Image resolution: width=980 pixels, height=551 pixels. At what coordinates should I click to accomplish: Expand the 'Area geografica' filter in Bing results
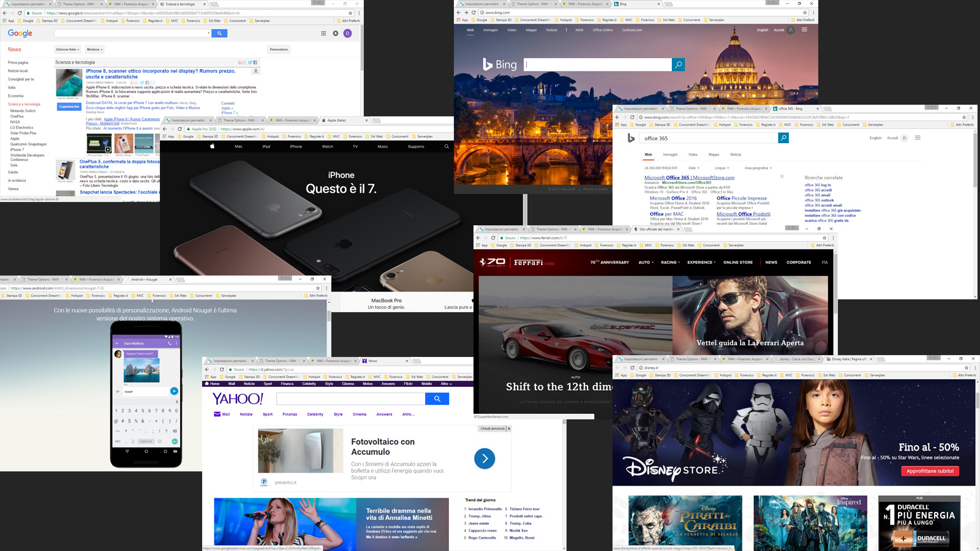click(758, 168)
